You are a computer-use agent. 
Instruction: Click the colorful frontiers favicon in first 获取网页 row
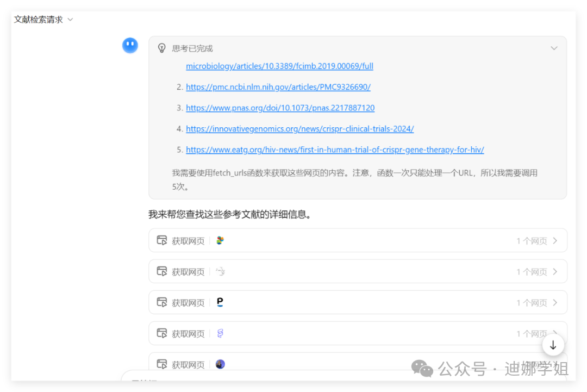pyautogui.click(x=220, y=240)
